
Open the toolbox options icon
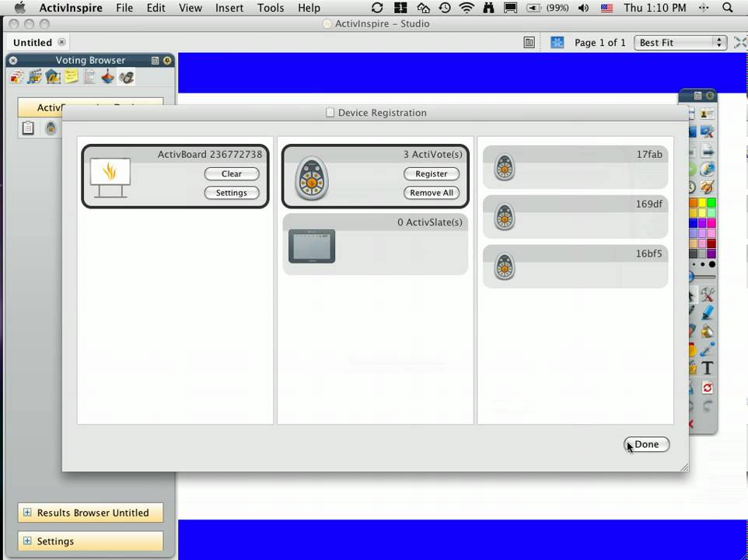coord(697,96)
